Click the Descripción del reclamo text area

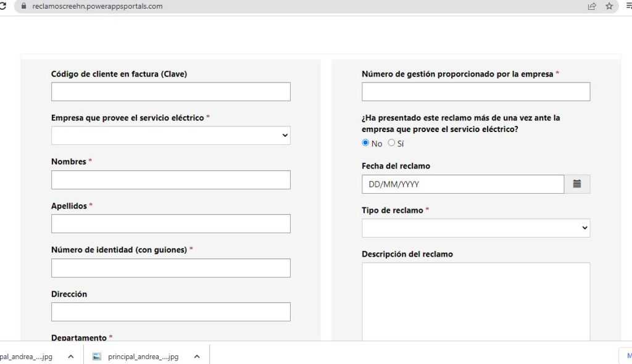[x=476, y=302]
